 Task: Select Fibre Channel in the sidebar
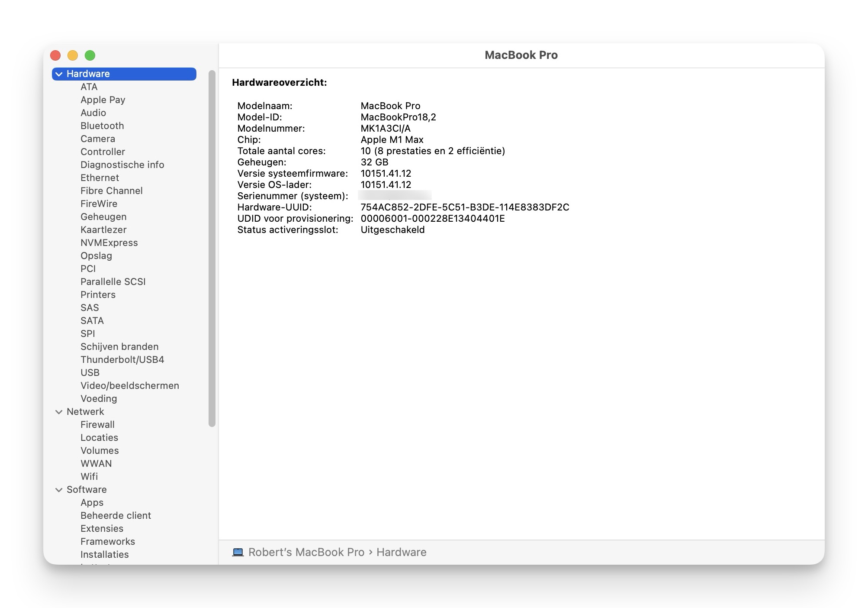(x=112, y=191)
